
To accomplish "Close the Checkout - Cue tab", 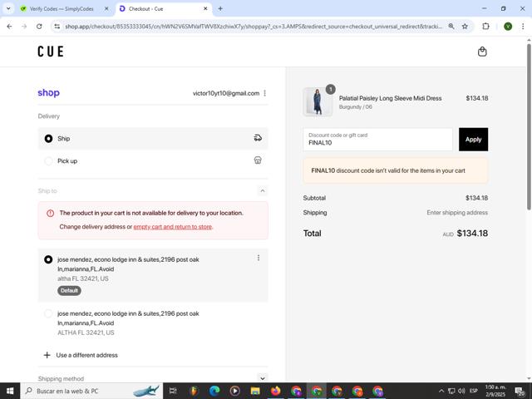I will point(205,9).
